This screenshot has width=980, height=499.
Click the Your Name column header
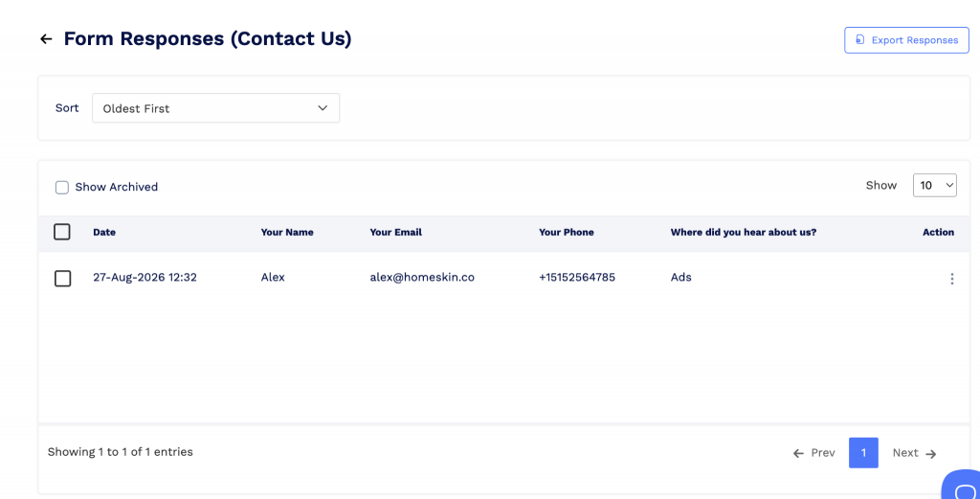tap(287, 232)
